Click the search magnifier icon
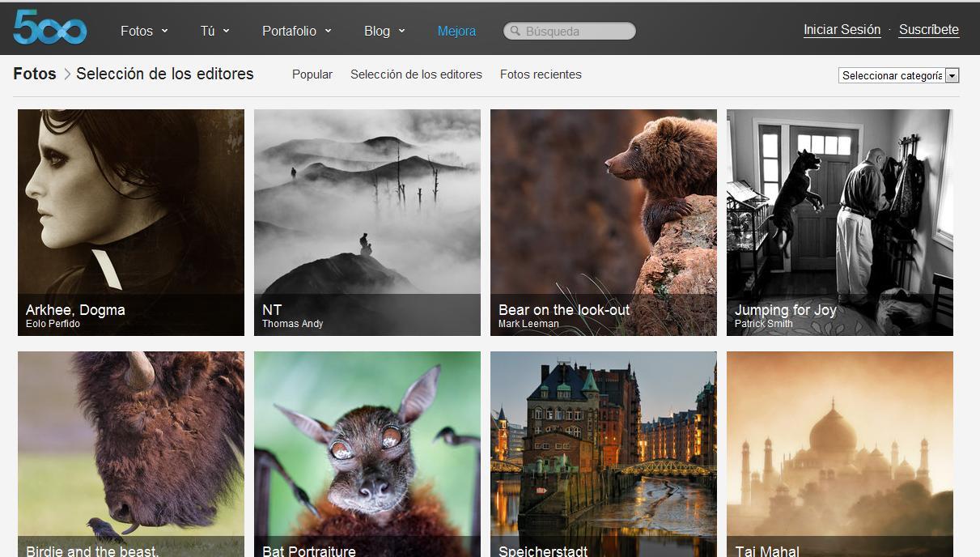 (x=514, y=32)
